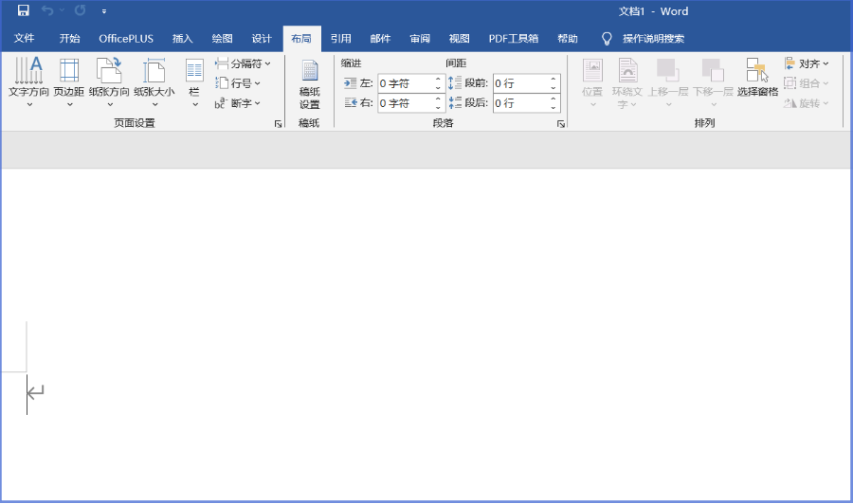Open the 选择窗格 selection pane

pos(757,78)
